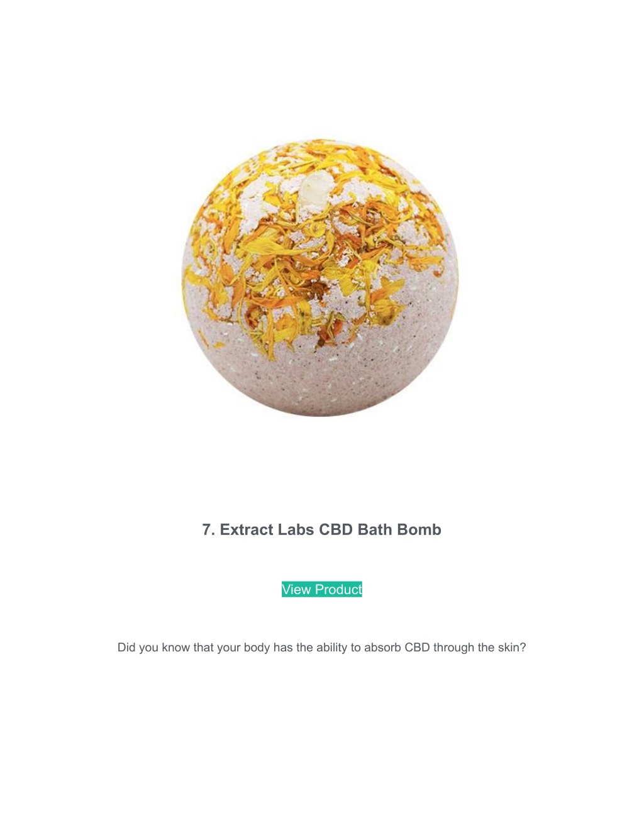The width and height of the screenshot is (644, 833).
Task: Click the word 'skin?' ending the paragraph
Action: [x=512, y=648]
